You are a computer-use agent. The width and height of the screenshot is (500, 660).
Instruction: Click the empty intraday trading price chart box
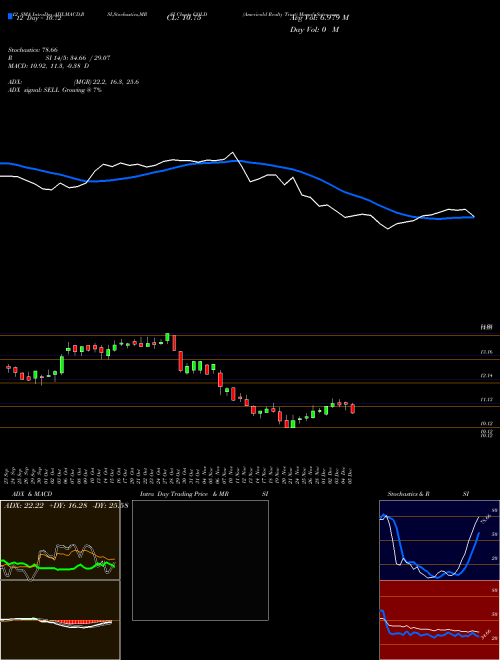200,560
